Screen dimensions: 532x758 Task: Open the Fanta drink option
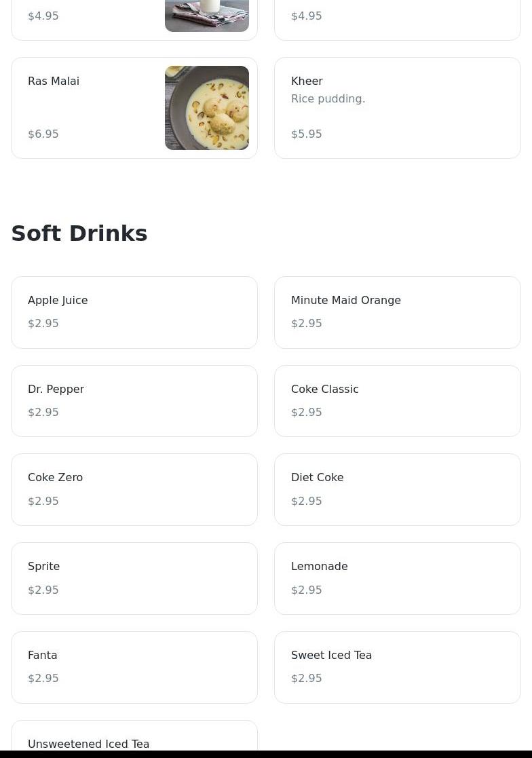134,667
